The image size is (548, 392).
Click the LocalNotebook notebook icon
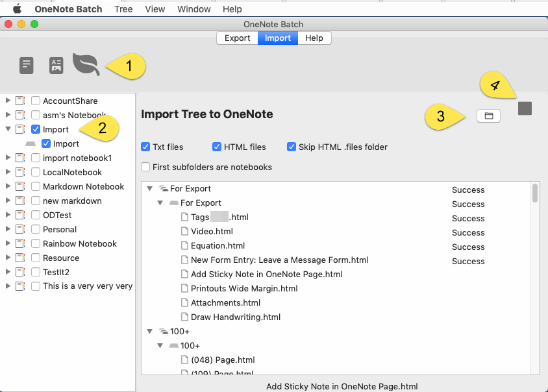click(x=20, y=172)
